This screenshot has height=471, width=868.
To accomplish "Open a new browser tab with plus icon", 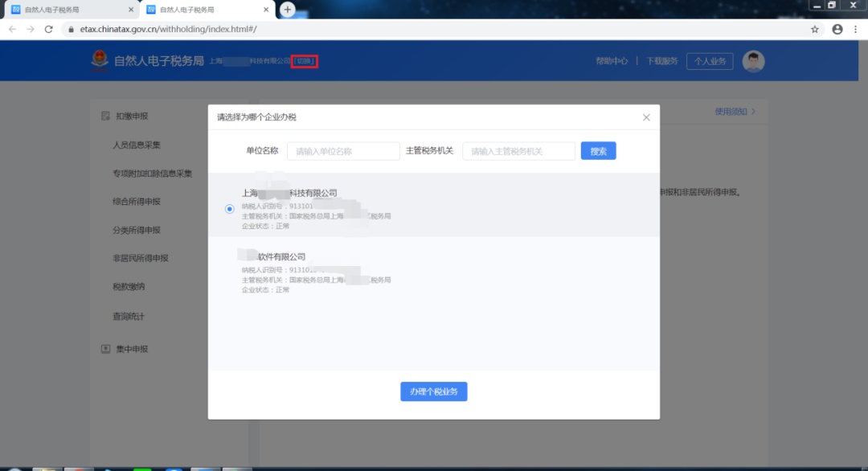I will click(x=287, y=10).
